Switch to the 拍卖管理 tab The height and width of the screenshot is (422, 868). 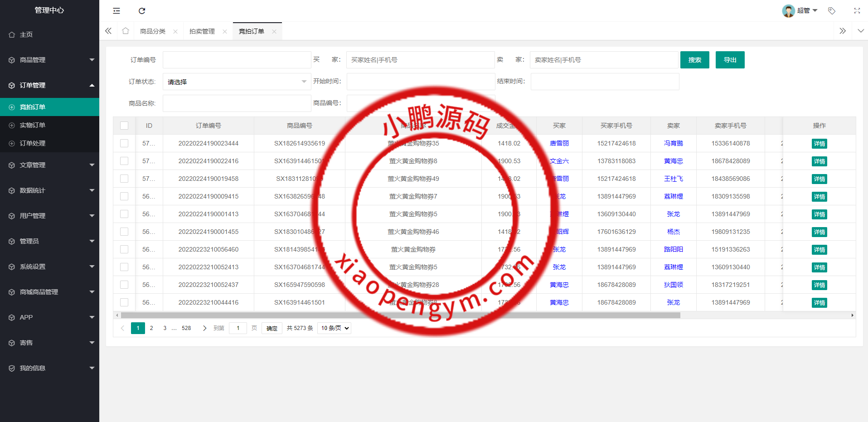(x=202, y=31)
